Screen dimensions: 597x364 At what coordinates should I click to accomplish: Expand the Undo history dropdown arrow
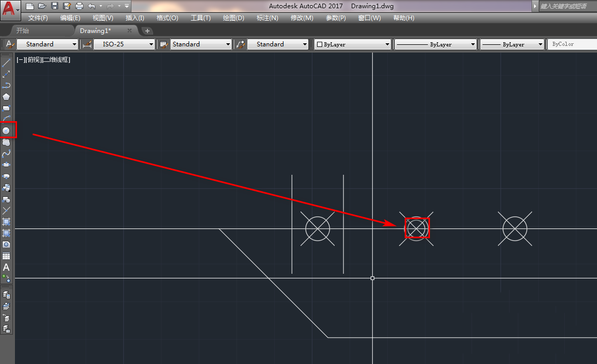(x=101, y=6)
